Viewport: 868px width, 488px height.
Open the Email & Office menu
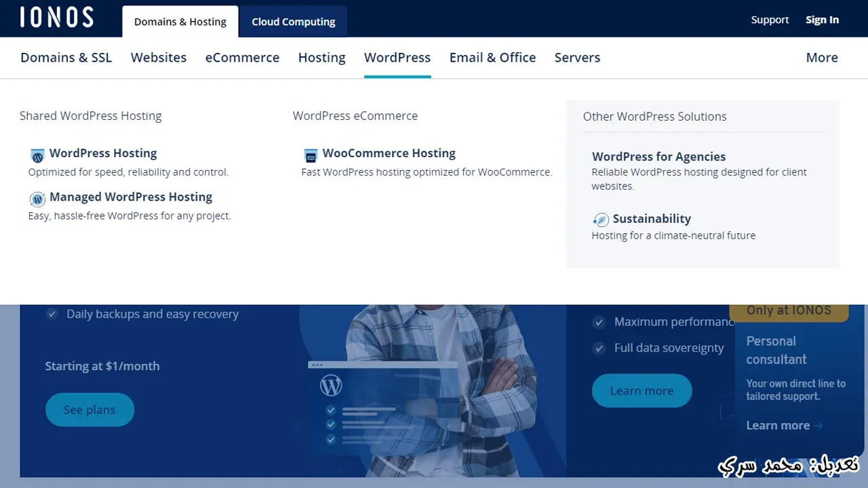493,58
